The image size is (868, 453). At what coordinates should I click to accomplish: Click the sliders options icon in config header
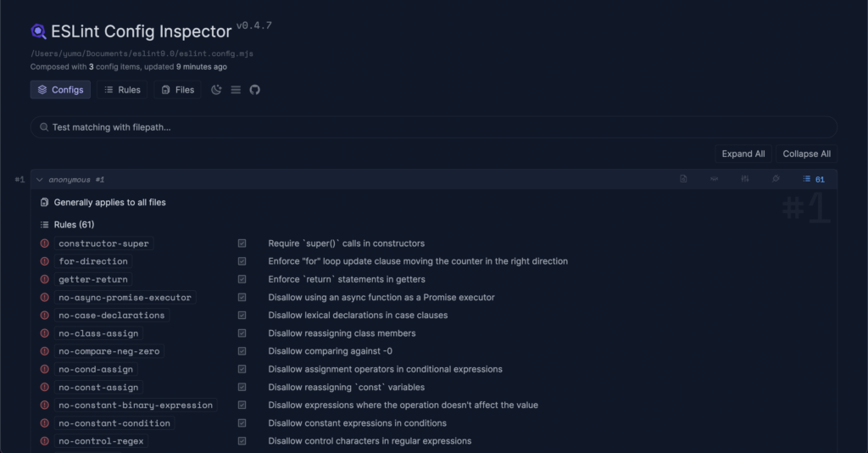click(744, 179)
